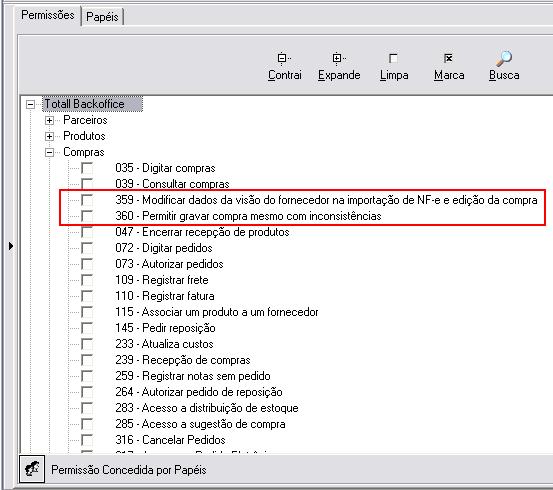The height and width of the screenshot is (490, 553).
Task: Select text '233 - Atualiza custos'
Action: 164,344
